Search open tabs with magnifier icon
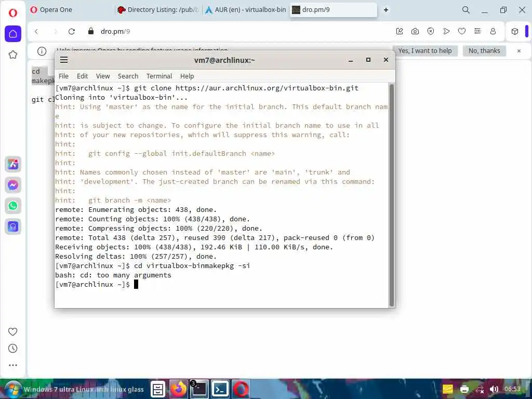This screenshot has width=532, height=399. coord(466,10)
